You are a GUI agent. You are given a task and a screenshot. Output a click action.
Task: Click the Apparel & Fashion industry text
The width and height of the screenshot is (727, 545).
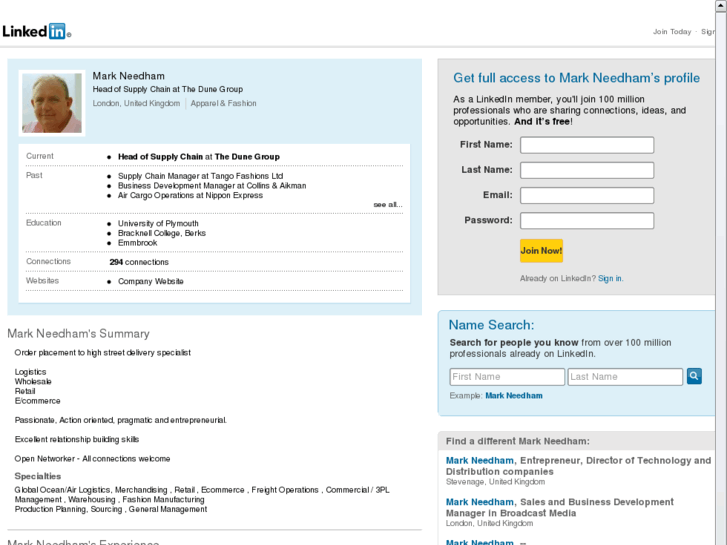(x=223, y=103)
